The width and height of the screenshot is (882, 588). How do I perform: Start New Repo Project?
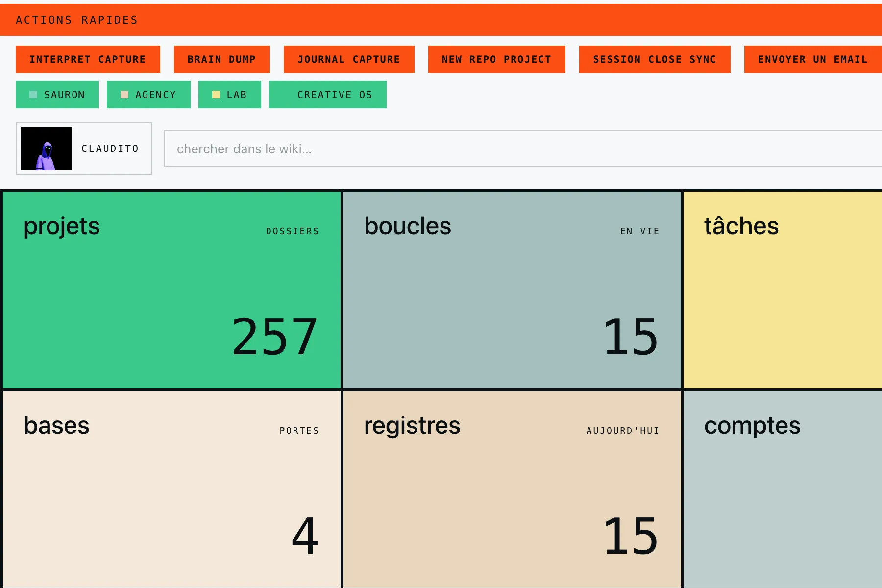click(x=496, y=59)
